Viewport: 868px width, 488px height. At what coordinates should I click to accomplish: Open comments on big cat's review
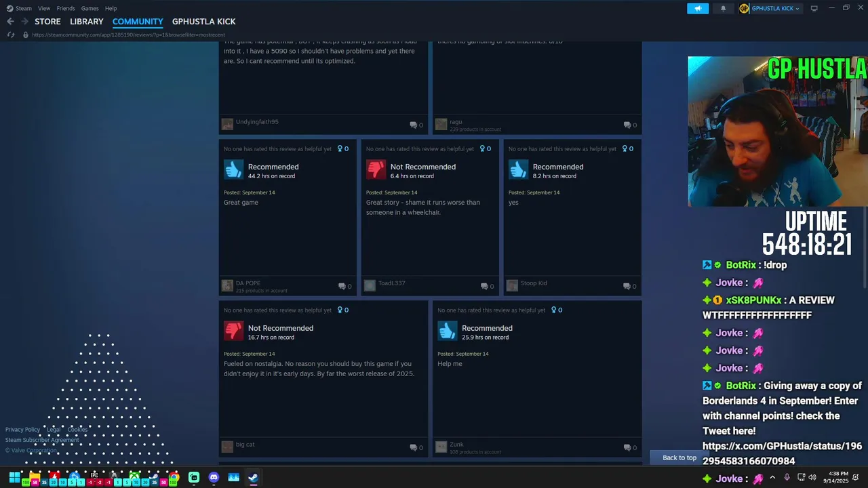click(x=416, y=447)
